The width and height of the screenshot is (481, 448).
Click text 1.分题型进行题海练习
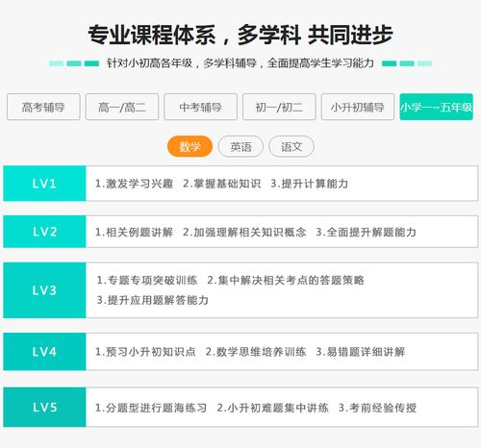pos(151,408)
